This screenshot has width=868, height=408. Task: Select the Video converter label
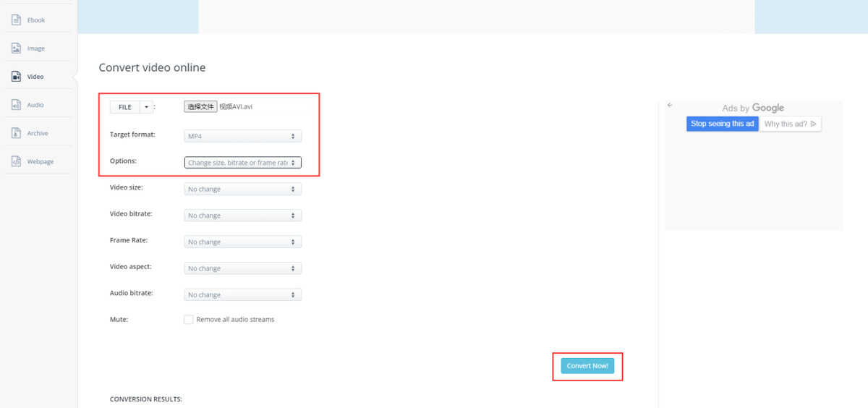pyautogui.click(x=35, y=77)
